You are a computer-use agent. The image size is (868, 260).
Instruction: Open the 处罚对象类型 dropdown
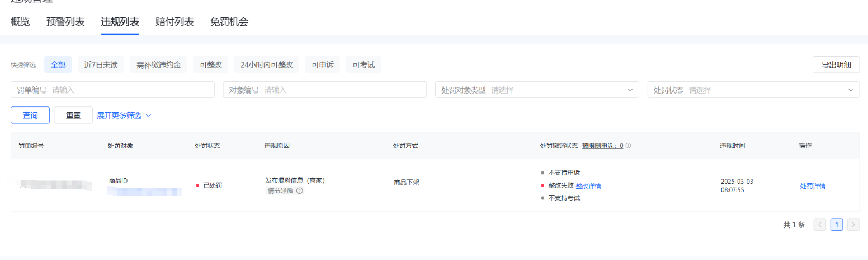tap(536, 90)
